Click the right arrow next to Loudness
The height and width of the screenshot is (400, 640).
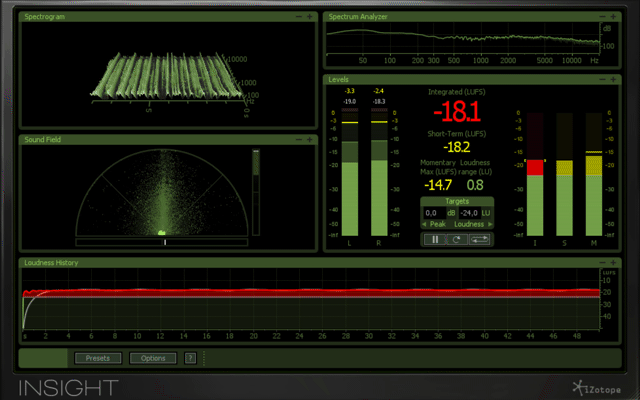pos(491,224)
